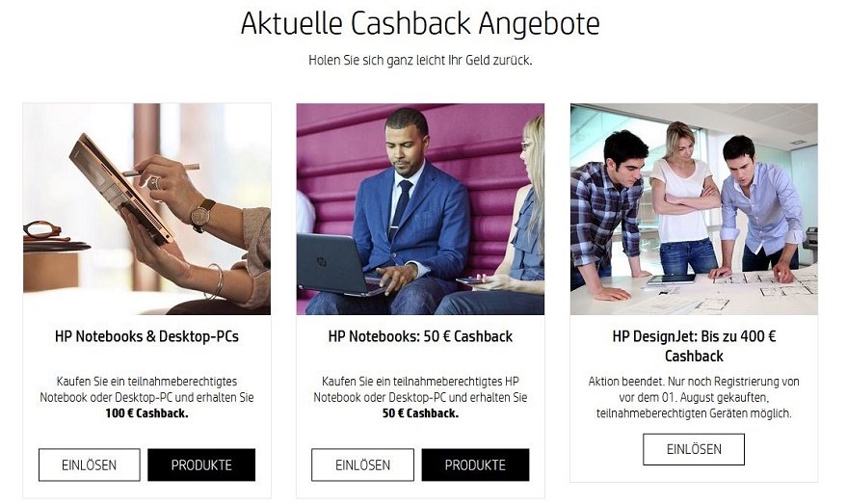Click EINLÖSEN under HP Notebooks & Desktop-PCs
The width and height of the screenshot is (847, 504).
point(89,464)
